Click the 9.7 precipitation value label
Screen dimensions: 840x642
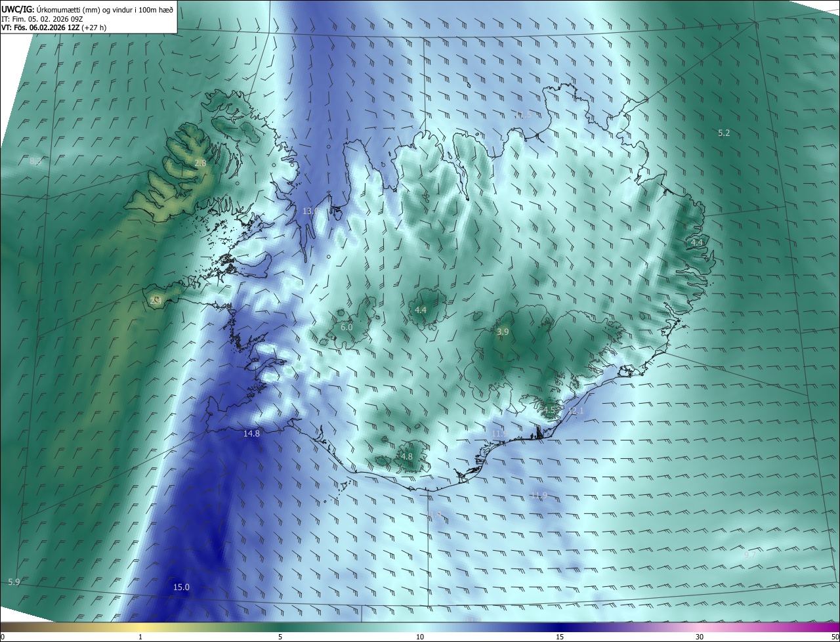coord(750,555)
